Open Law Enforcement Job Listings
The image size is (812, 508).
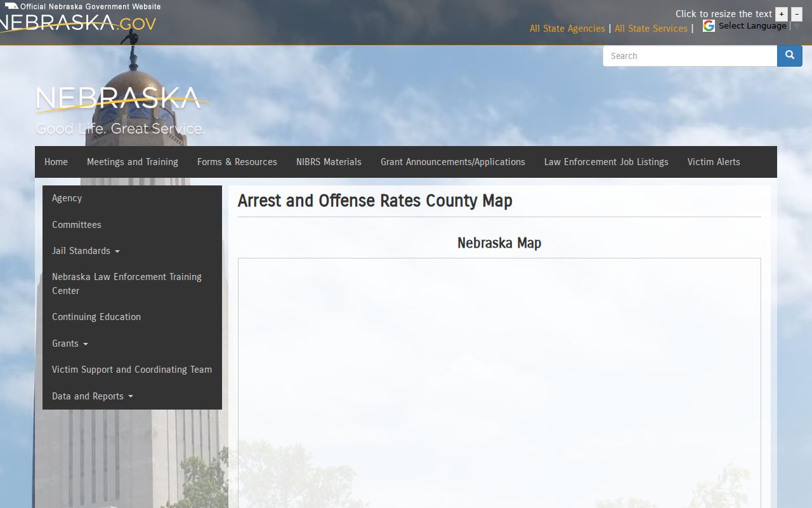(606, 162)
